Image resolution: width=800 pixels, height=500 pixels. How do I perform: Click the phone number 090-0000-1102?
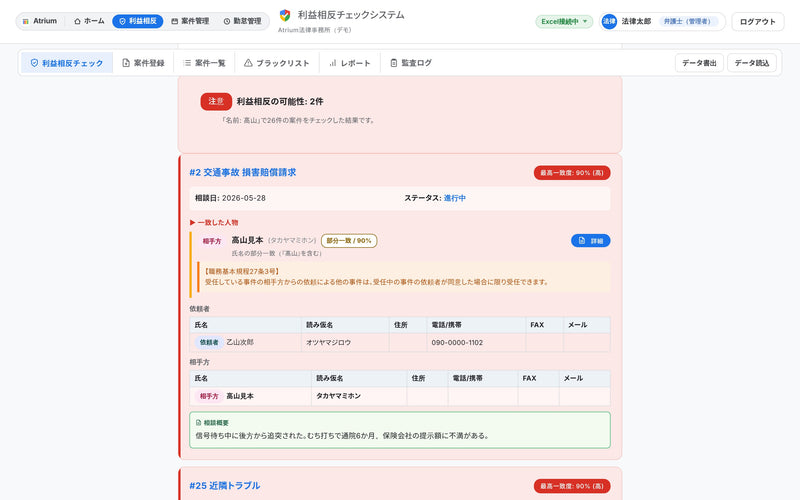click(457, 343)
